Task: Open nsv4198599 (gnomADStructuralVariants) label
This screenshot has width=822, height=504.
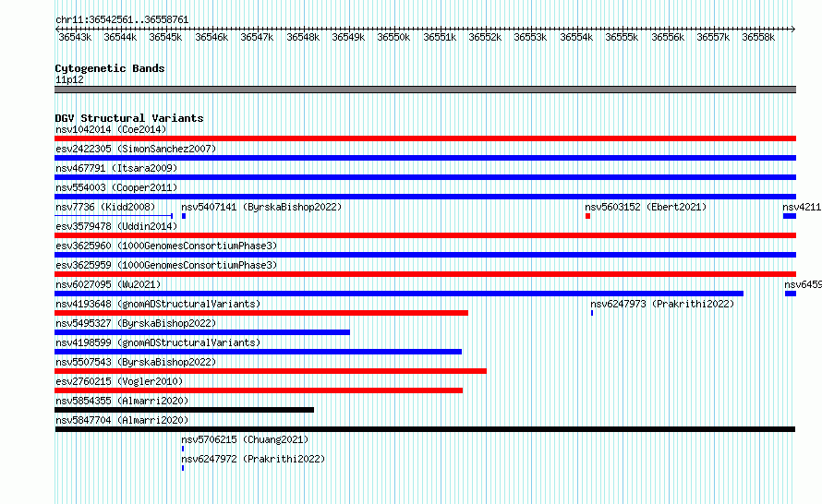Action: coord(158,342)
